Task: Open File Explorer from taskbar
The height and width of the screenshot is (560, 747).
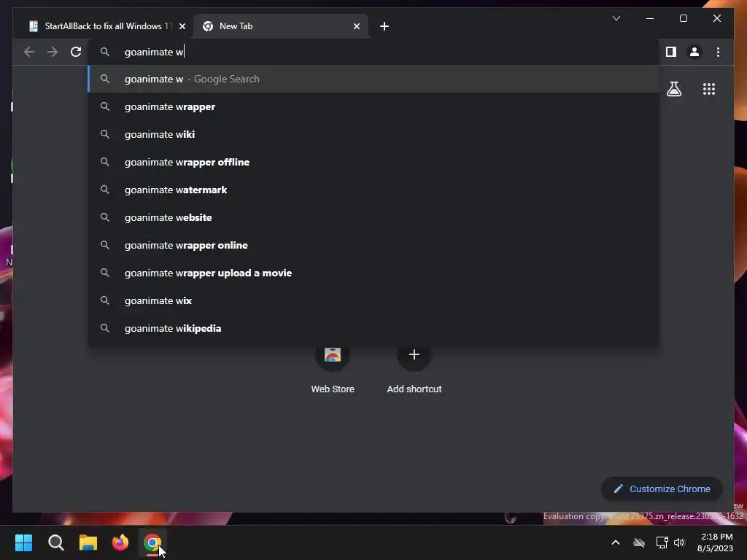Action: [88, 542]
